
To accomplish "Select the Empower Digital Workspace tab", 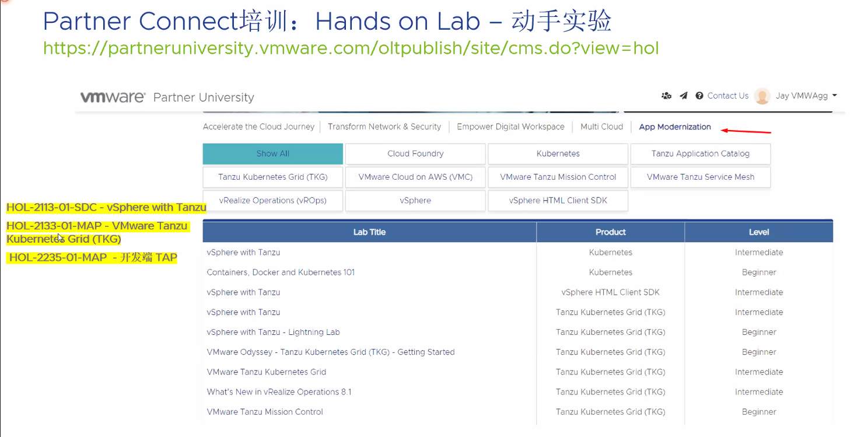I will pyautogui.click(x=510, y=127).
